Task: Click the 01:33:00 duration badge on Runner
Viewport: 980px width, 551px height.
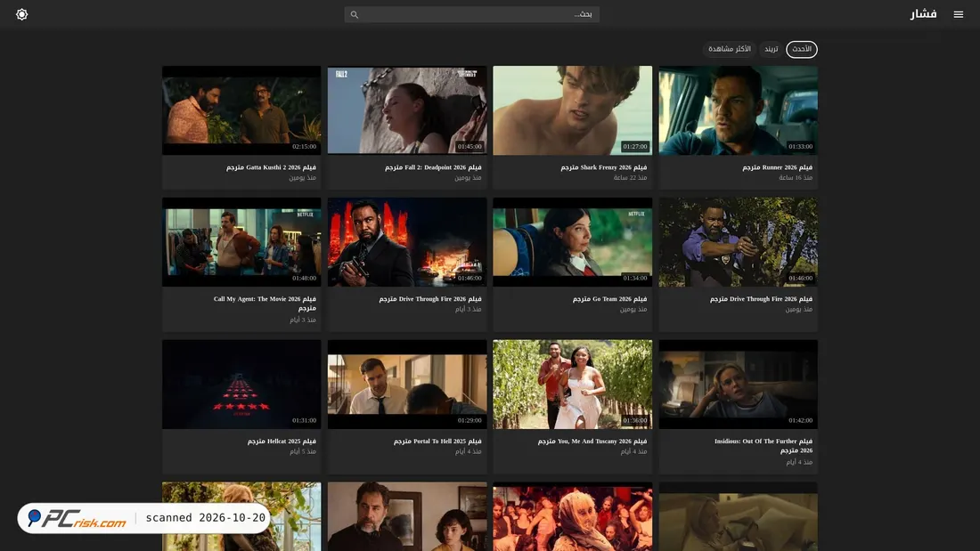Action: coord(800,147)
